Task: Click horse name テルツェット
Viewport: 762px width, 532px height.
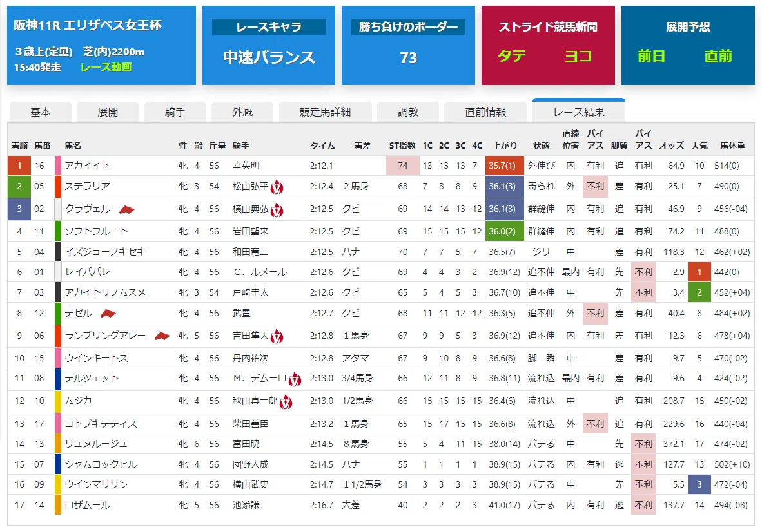Action: coord(92,378)
